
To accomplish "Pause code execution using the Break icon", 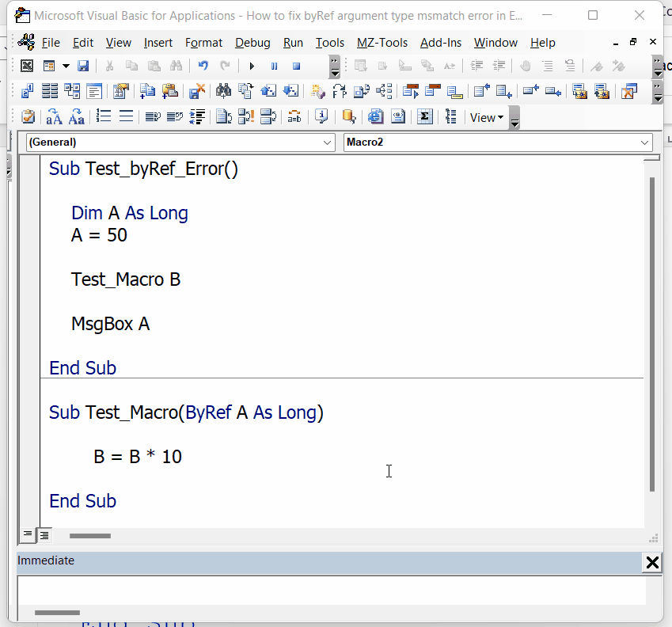I will (x=273, y=66).
